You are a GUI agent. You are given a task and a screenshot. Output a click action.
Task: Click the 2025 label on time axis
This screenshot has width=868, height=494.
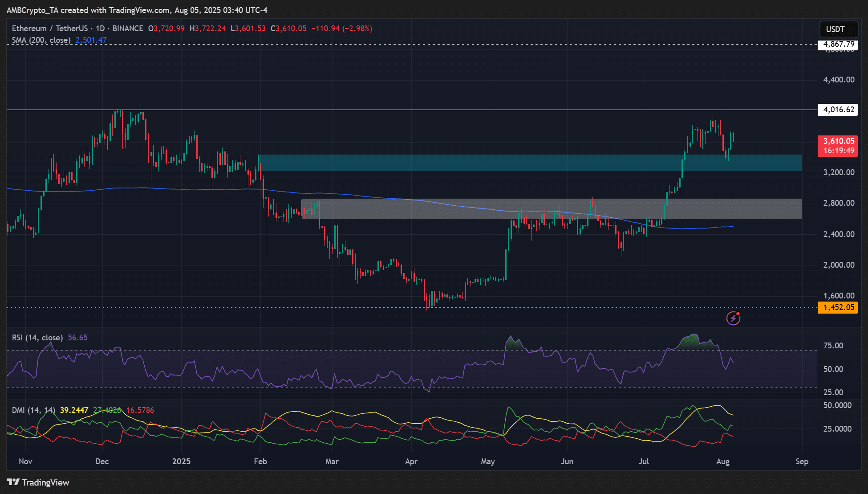pos(181,461)
